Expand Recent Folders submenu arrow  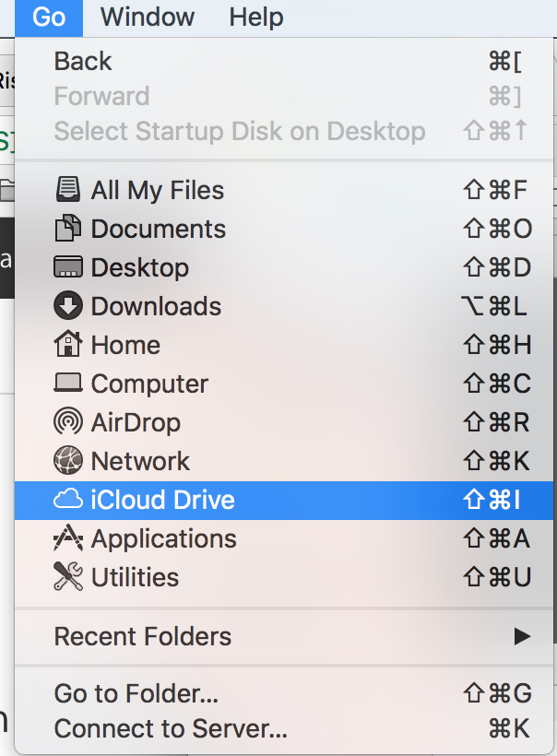click(522, 636)
